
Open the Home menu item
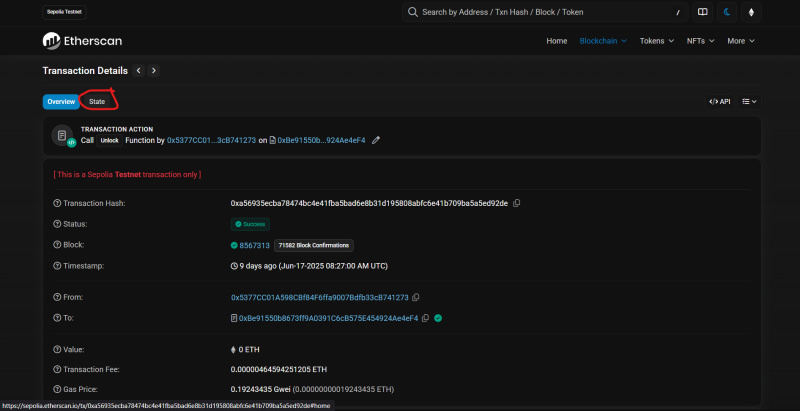tap(557, 41)
